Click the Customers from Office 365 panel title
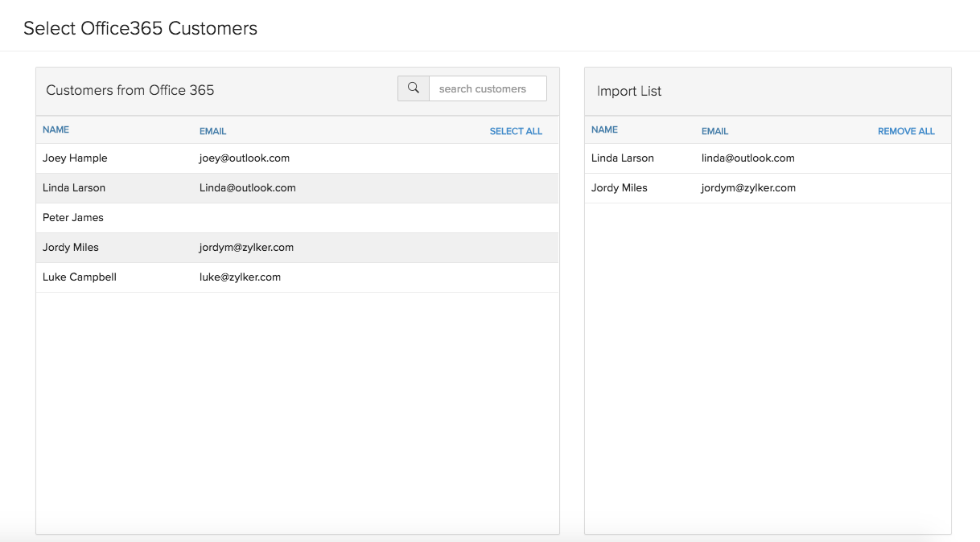The width and height of the screenshot is (980, 542). tap(130, 90)
